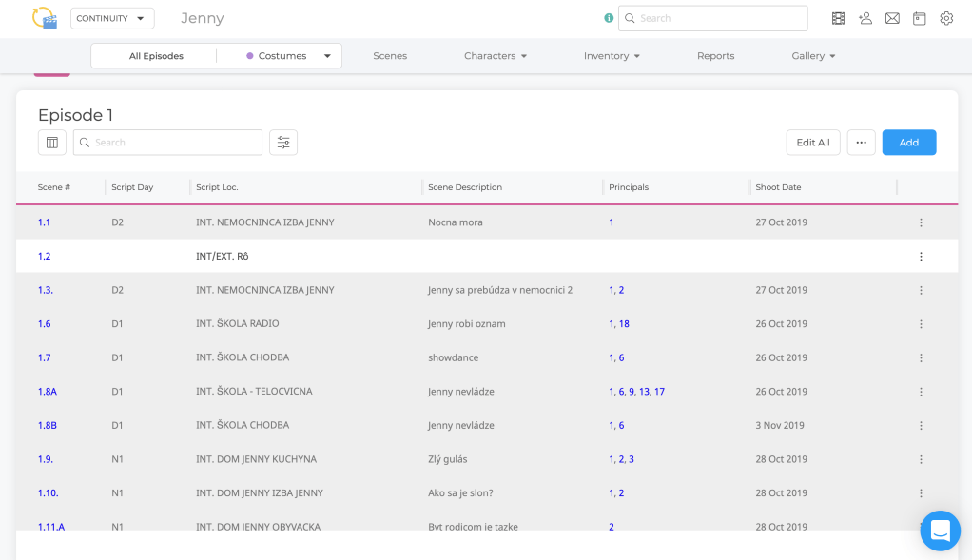Click the columns layout icon

coord(52,143)
